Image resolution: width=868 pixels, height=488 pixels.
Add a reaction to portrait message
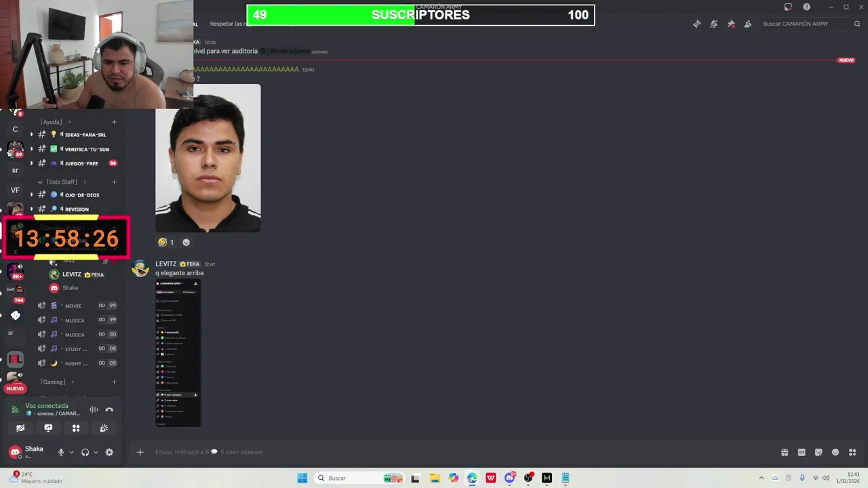tap(186, 242)
